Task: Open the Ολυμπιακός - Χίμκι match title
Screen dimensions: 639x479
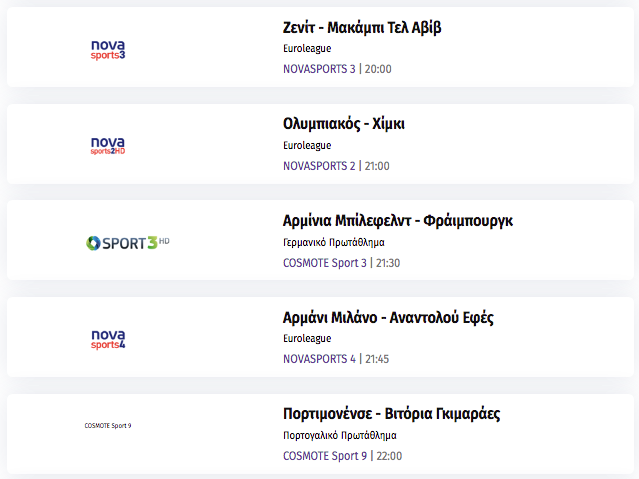Action: tap(344, 124)
